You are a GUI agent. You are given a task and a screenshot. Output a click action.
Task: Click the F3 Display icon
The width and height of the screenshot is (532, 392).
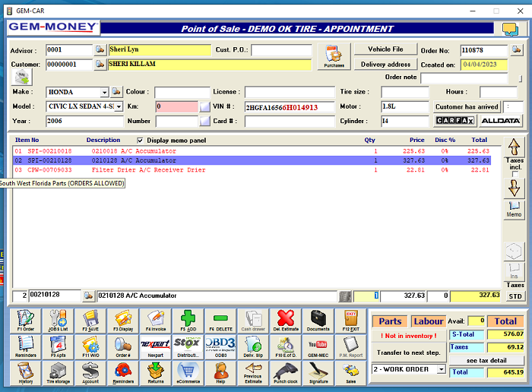pyautogui.click(x=123, y=321)
